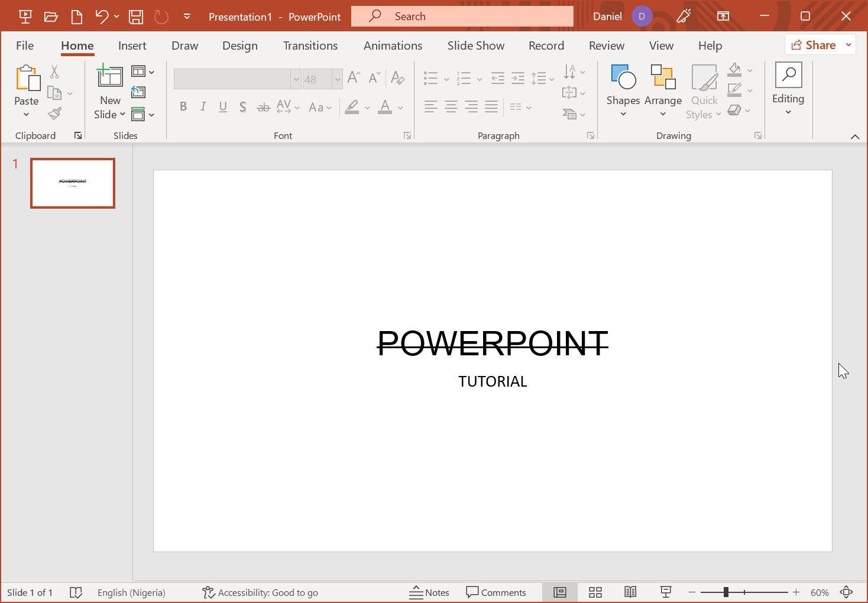Click the zoom slider handle
This screenshot has width=868, height=603.
[x=726, y=592]
